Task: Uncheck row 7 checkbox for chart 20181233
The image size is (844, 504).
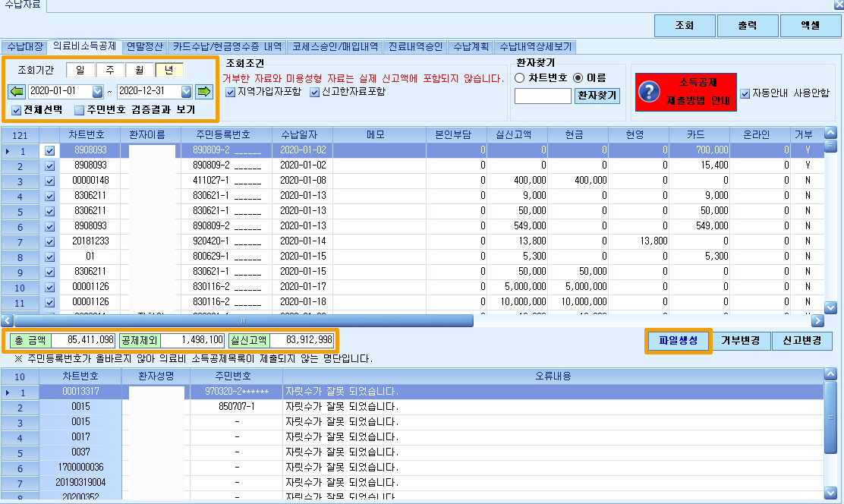Action: (49, 242)
